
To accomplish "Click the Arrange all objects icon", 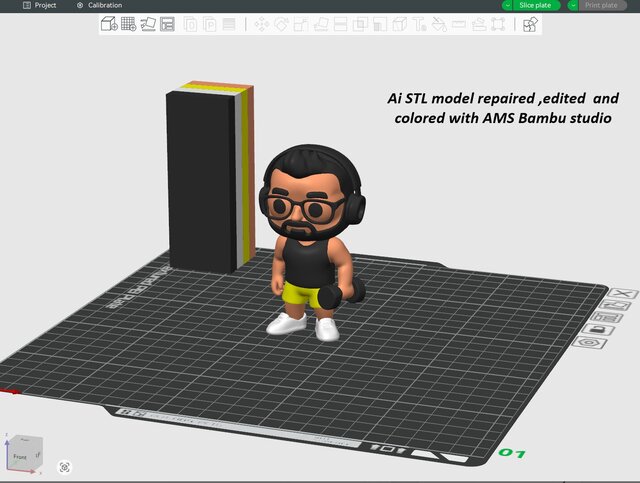I will point(167,24).
